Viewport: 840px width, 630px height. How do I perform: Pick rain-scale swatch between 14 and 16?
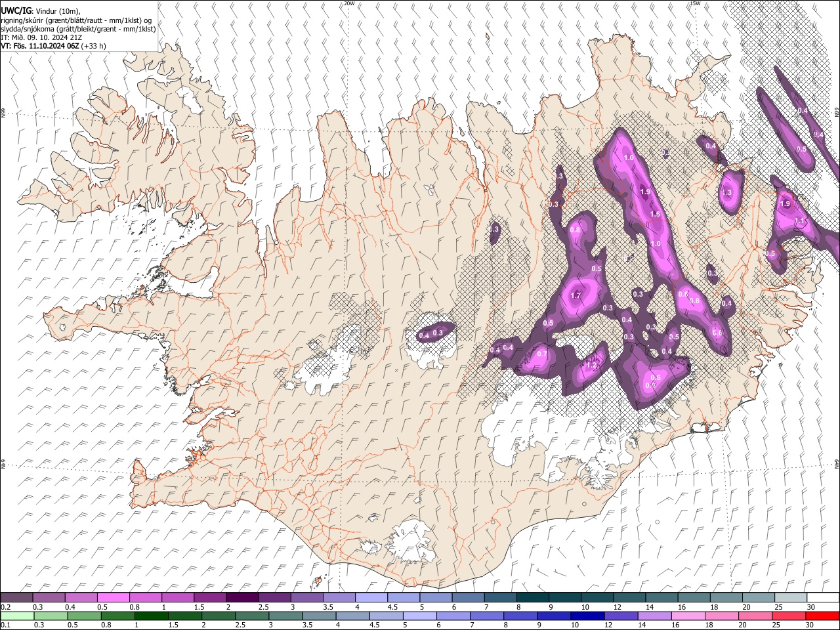click(654, 616)
